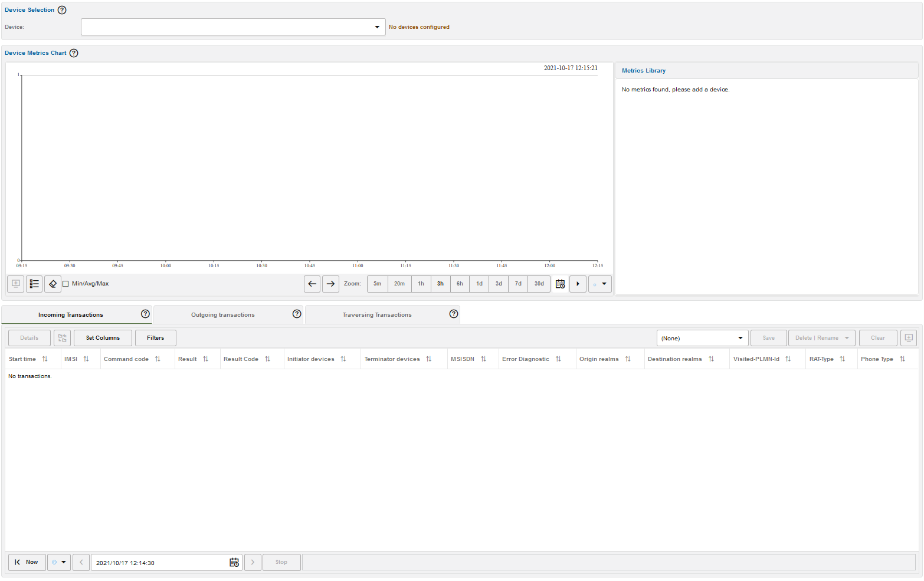Viewport: 924px width, 581px height.
Task: Click the chart add-to-screen icon
Action: tap(16, 284)
